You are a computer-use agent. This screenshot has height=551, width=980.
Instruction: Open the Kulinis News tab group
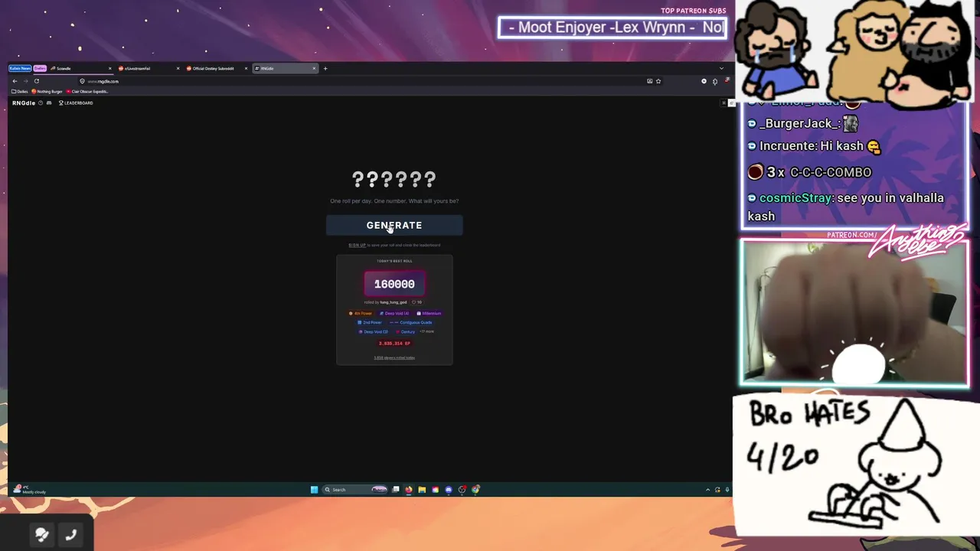point(20,68)
